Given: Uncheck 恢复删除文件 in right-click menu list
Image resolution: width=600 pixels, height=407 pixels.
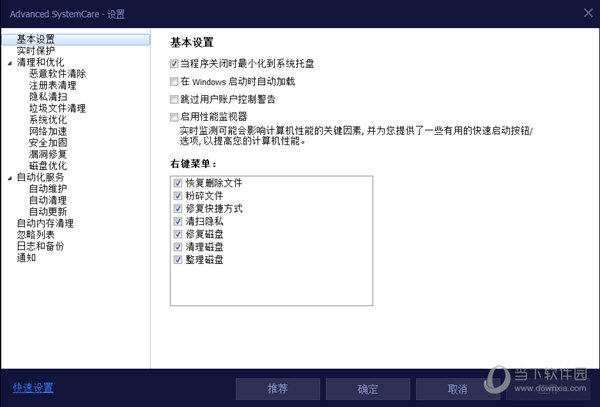Looking at the screenshot, I should 178,183.
